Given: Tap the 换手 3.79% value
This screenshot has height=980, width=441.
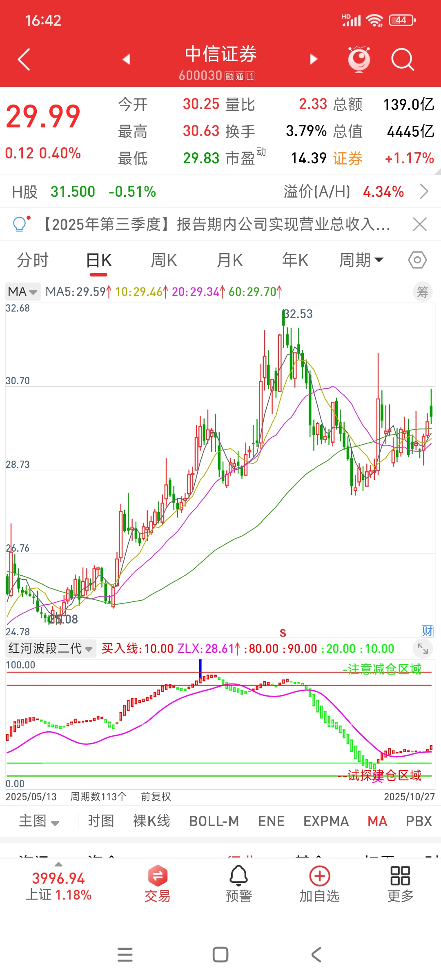Looking at the screenshot, I should pyautogui.click(x=306, y=131).
